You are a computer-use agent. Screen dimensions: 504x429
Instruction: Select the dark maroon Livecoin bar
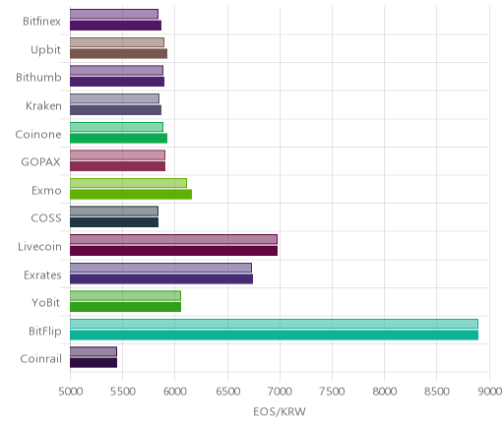(173, 251)
